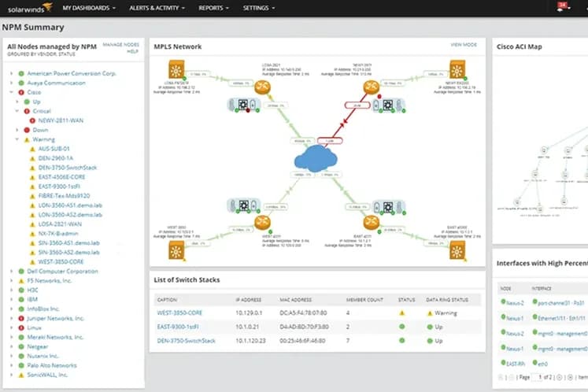Select EAST-4506E-CORE in node tree
This screenshot has width=588, height=392.
pyautogui.click(x=61, y=177)
